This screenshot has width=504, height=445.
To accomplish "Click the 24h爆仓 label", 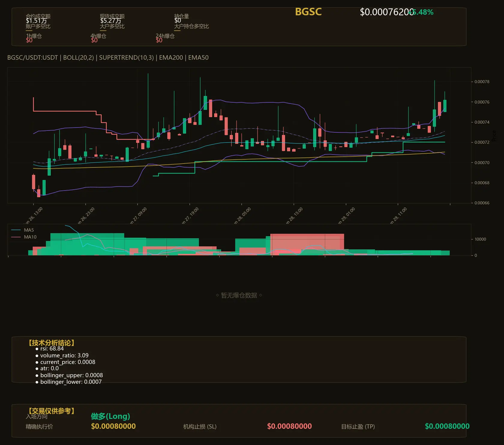I will (x=165, y=36).
